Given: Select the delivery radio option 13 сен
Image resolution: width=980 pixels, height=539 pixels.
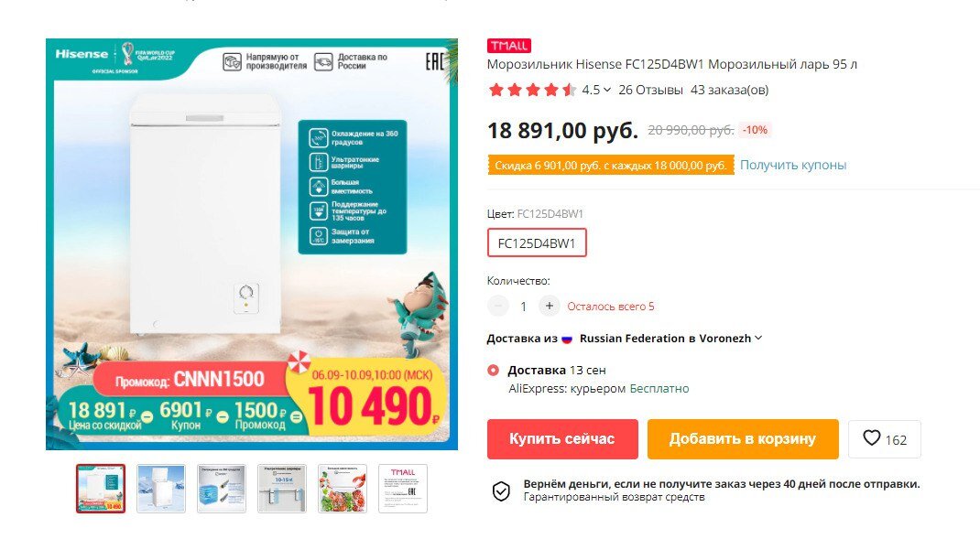Looking at the screenshot, I should tap(493, 371).
